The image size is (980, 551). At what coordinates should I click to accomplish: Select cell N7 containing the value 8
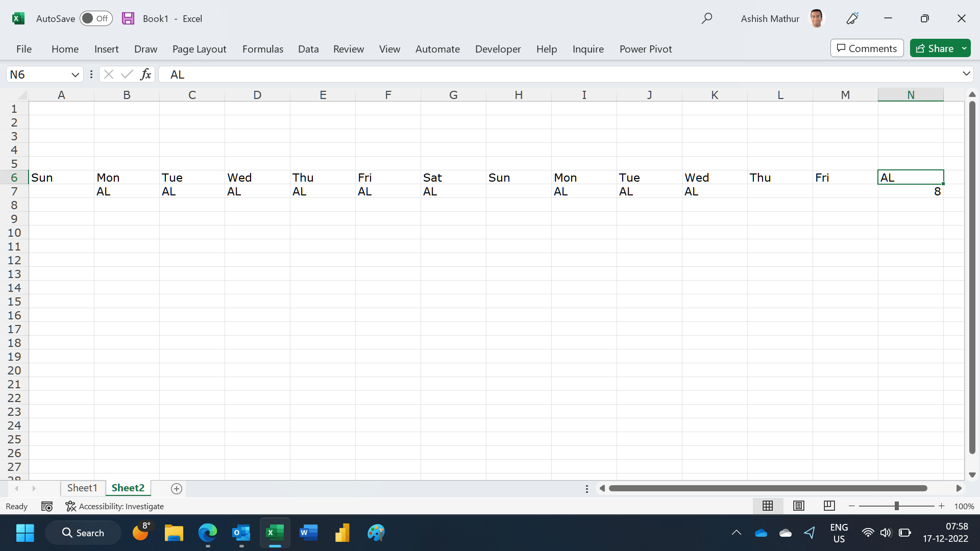(x=911, y=191)
